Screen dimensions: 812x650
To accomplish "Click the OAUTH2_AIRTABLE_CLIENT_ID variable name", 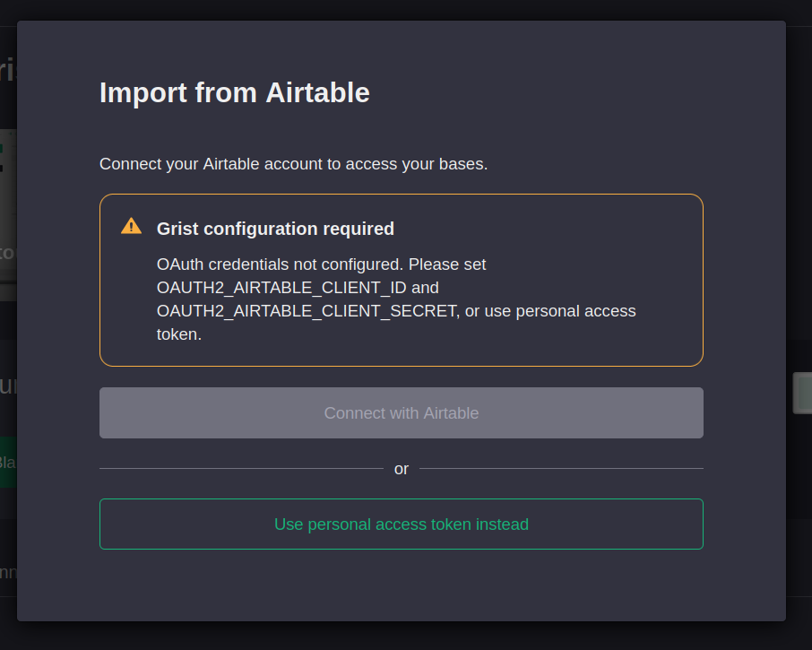I will [x=281, y=288].
